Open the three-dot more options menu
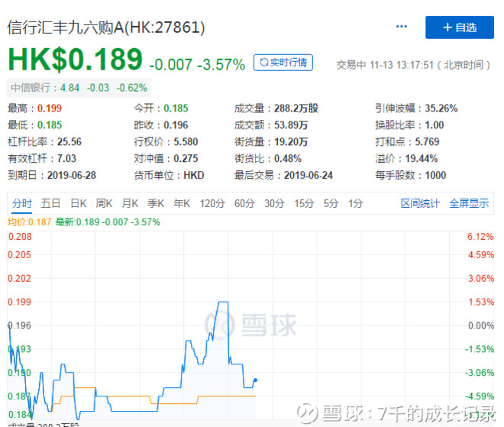504x427 pixels. click(402, 27)
